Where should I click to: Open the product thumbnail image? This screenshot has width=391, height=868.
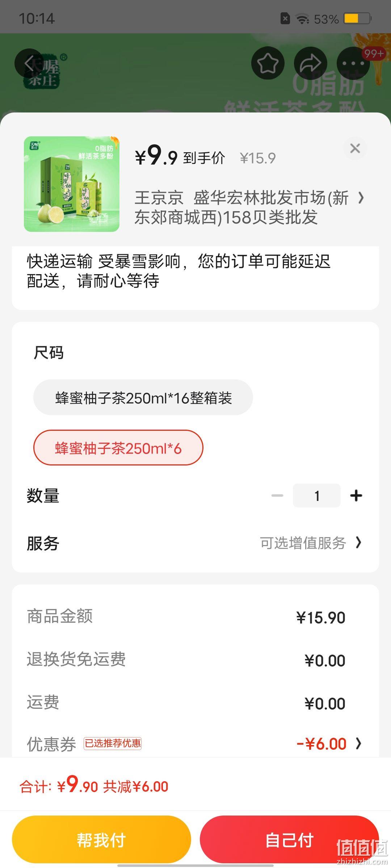(x=72, y=184)
